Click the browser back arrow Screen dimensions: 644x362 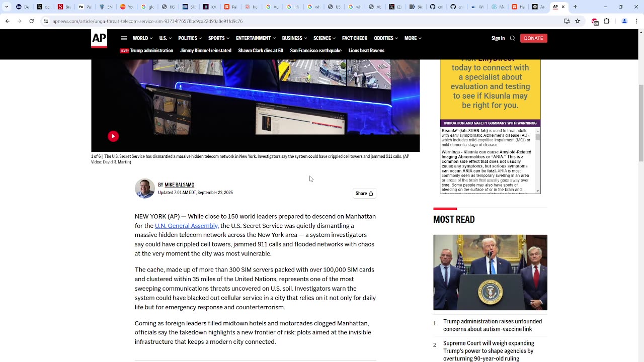(7, 21)
